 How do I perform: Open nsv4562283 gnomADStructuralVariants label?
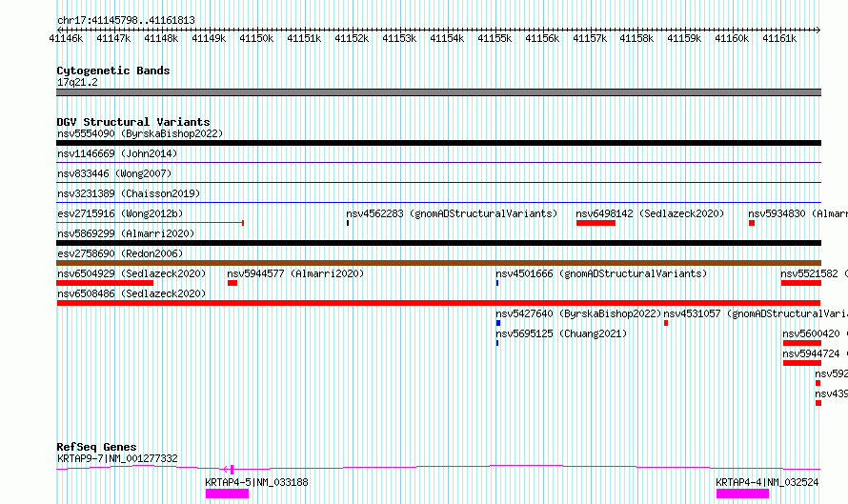tap(452, 213)
